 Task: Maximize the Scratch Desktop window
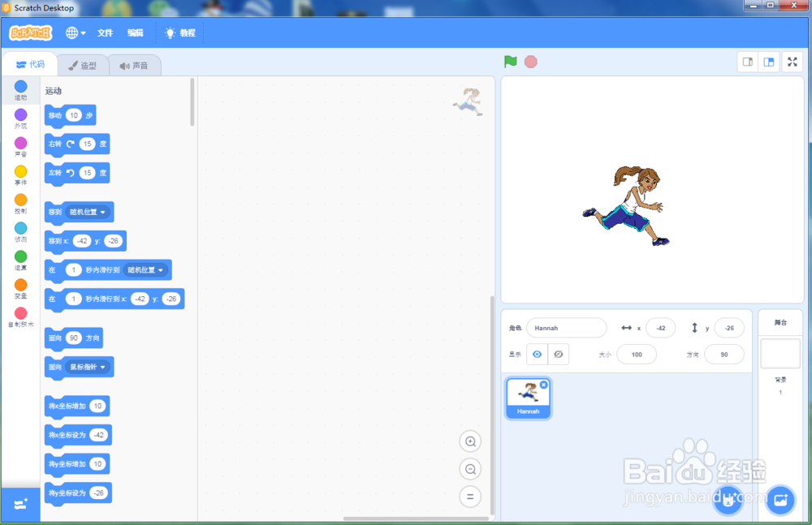click(x=770, y=5)
